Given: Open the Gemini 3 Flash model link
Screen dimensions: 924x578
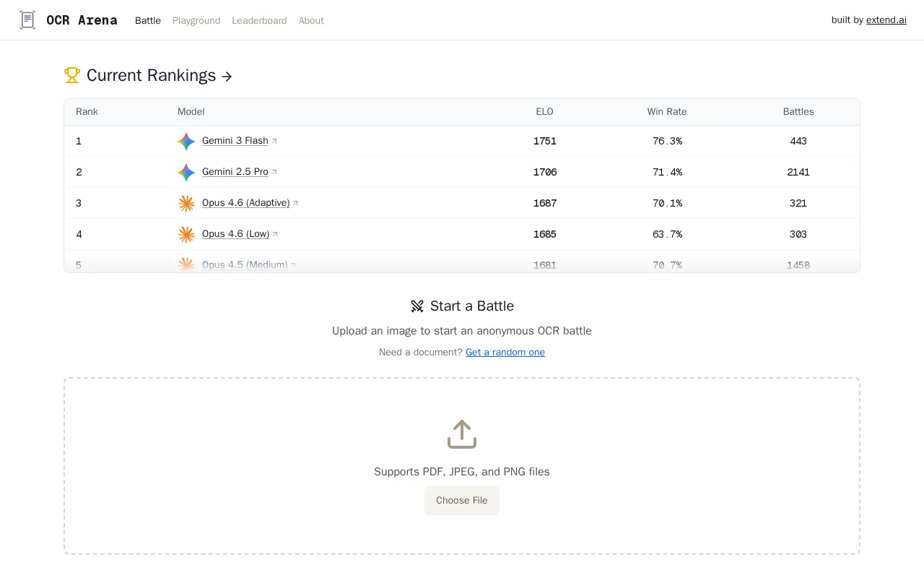Looking at the screenshot, I should tap(235, 141).
